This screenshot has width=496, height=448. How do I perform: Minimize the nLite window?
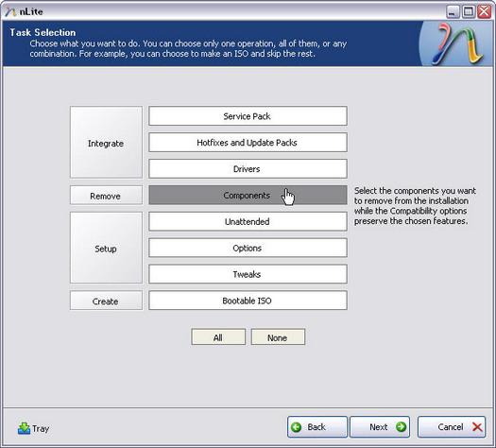(453, 12)
